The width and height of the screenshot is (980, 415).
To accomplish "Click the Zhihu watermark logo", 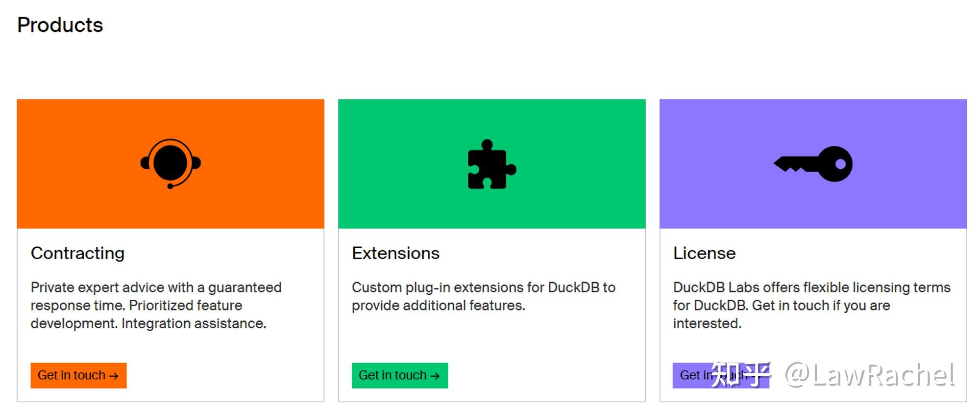I will pyautogui.click(x=740, y=375).
